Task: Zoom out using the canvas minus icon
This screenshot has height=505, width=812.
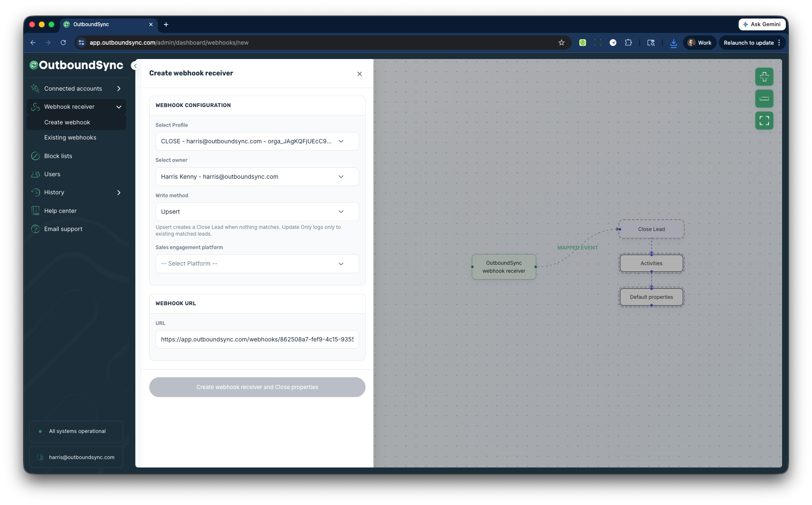Action: tap(764, 99)
